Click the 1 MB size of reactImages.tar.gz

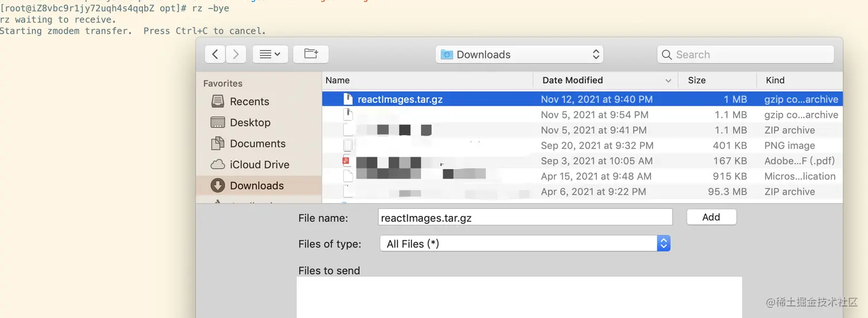pyautogui.click(x=735, y=99)
